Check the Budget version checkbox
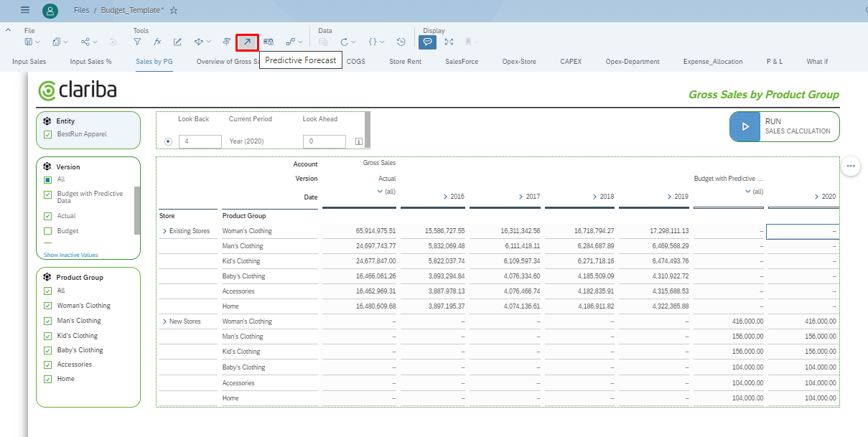868x437 pixels. (x=47, y=231)
